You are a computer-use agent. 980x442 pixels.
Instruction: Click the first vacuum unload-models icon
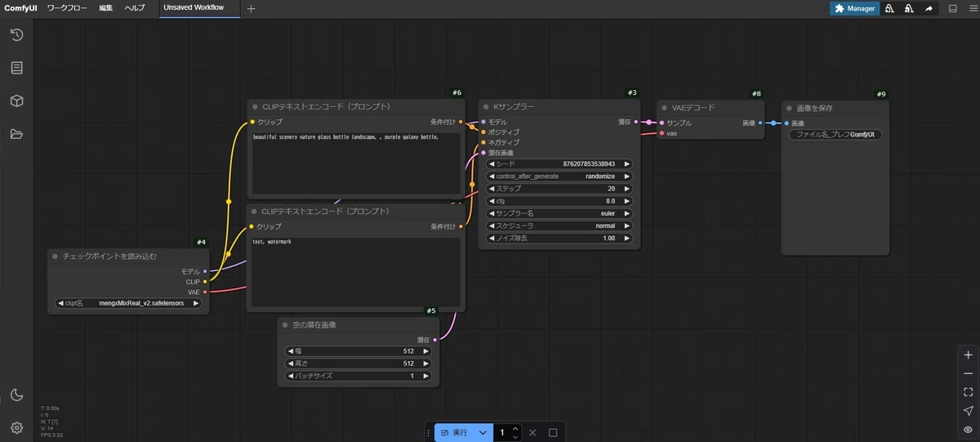pyautogui.click(x=889, y=8)
